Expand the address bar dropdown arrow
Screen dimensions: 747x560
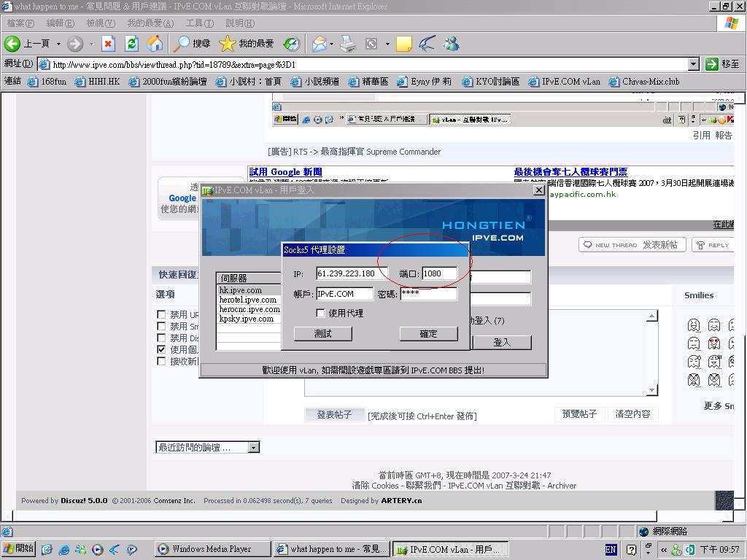coord(693,64)
